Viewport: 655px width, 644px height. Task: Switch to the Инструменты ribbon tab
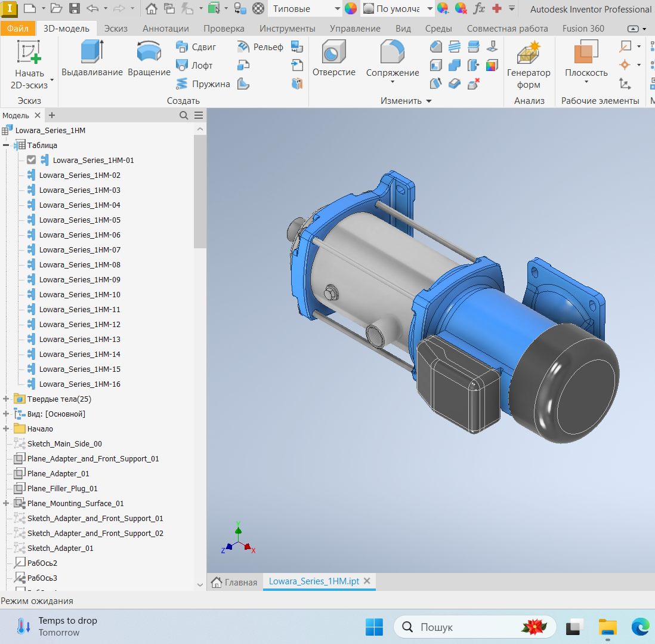(x=287, y=29)
